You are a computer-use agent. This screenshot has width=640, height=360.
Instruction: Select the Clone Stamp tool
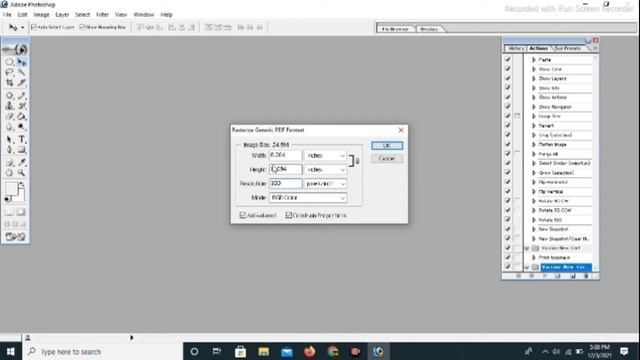tap(9, 106)
